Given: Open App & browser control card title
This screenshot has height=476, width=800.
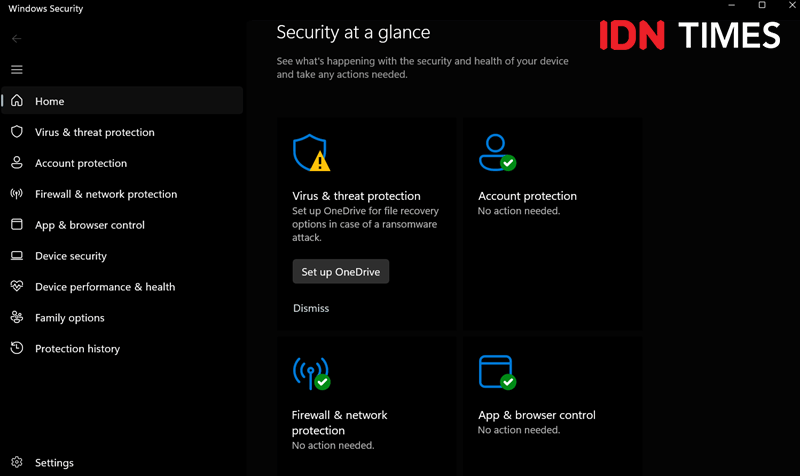Looking at the screenshot, I should 536,415.
